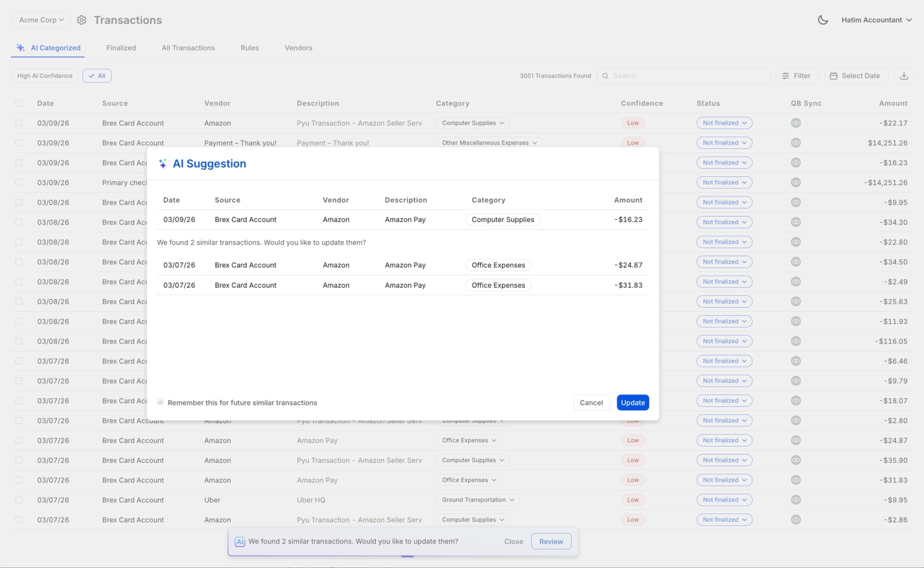Switch to the Finalized tab
Screen dimensions: 924x568
[121, 48]
